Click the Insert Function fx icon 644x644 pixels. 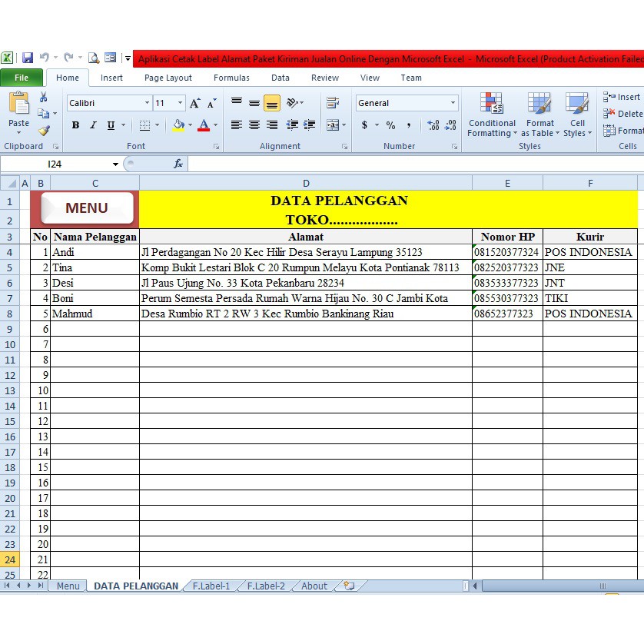(178, 164)
